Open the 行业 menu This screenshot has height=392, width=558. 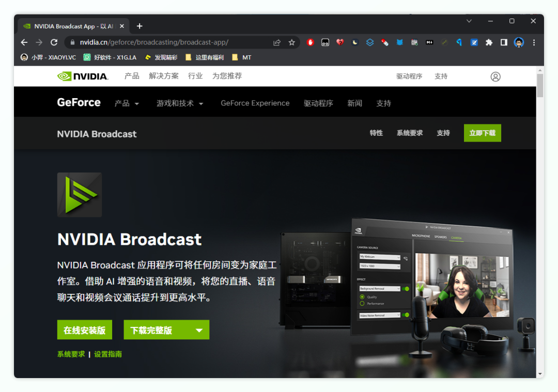pyautogui.click(x=195, y=76)
